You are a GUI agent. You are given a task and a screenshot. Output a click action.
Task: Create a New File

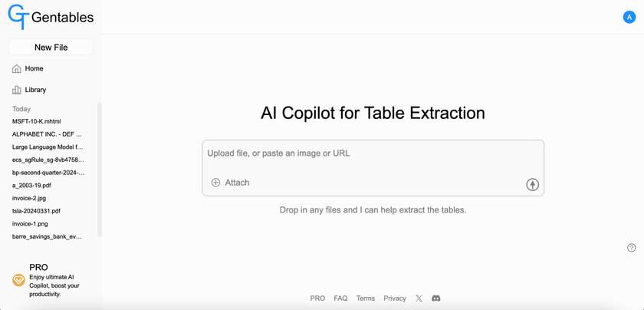51,48
